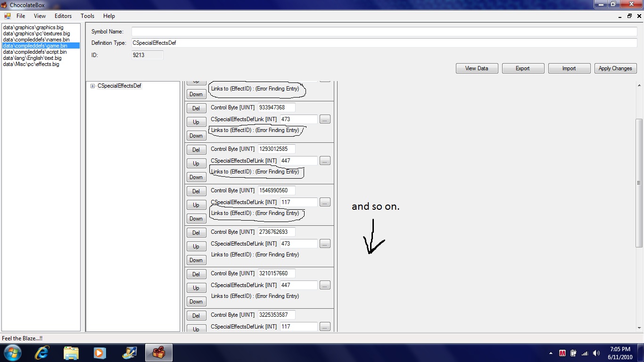The image size is (644, 362).
Task: Delete the entry with Control Byte 1293012585
Action: tap(196, 149)
